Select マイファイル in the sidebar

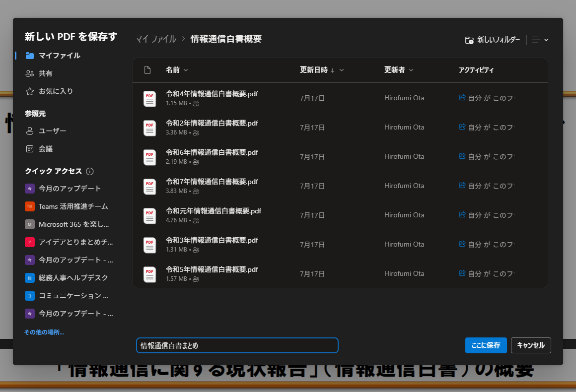click(x=59, y=56)
